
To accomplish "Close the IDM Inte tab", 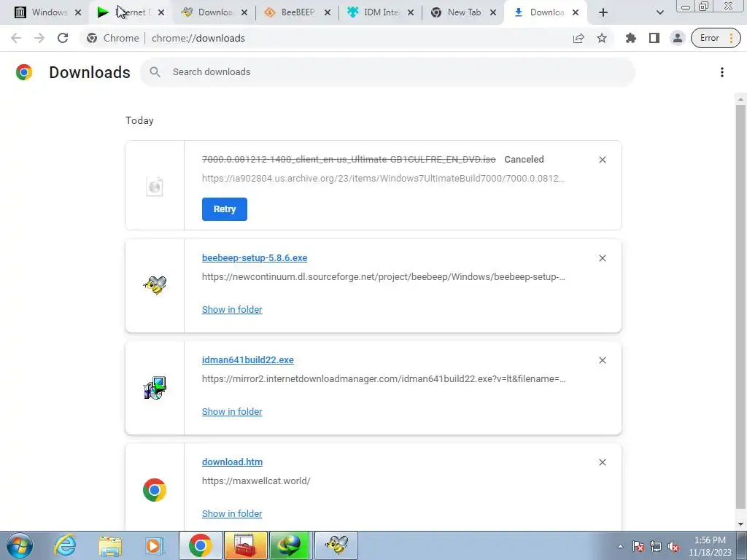I will click(411, 12).
